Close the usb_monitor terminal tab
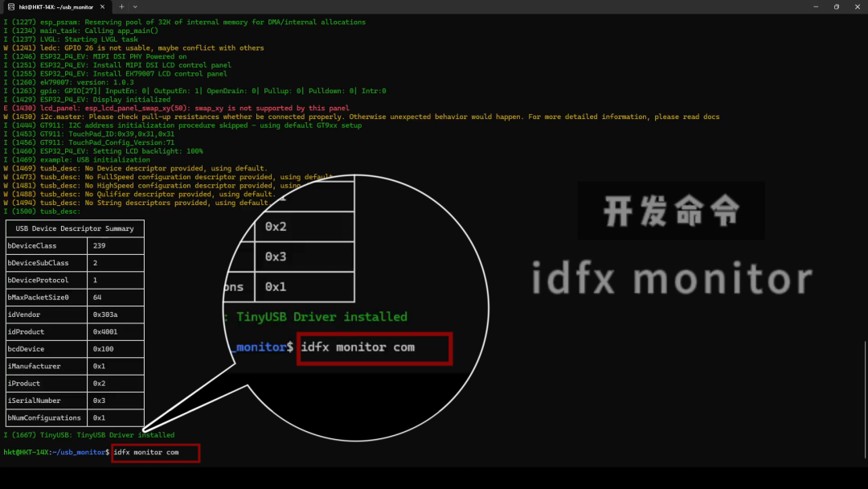The width and height of the screenshot is (868, 489). (102, 7)
